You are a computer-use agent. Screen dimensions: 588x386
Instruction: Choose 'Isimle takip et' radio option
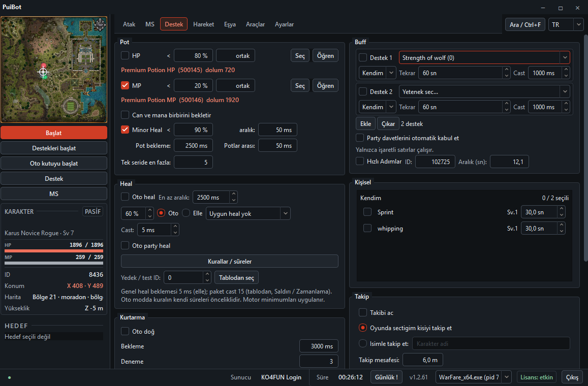pos(363,343)
